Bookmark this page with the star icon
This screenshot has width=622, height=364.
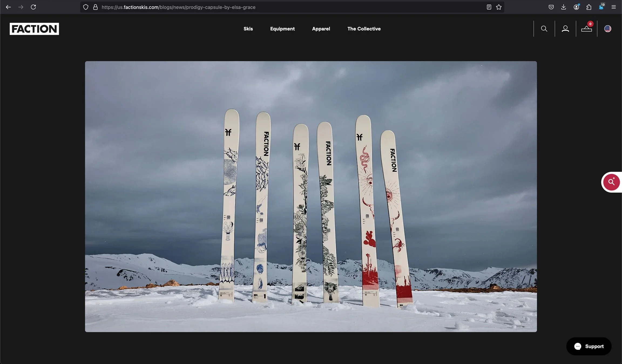point(499,7)
